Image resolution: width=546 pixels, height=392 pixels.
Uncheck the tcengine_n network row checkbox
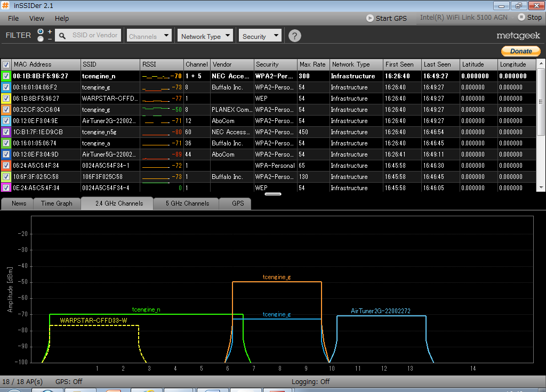[6, 76]
